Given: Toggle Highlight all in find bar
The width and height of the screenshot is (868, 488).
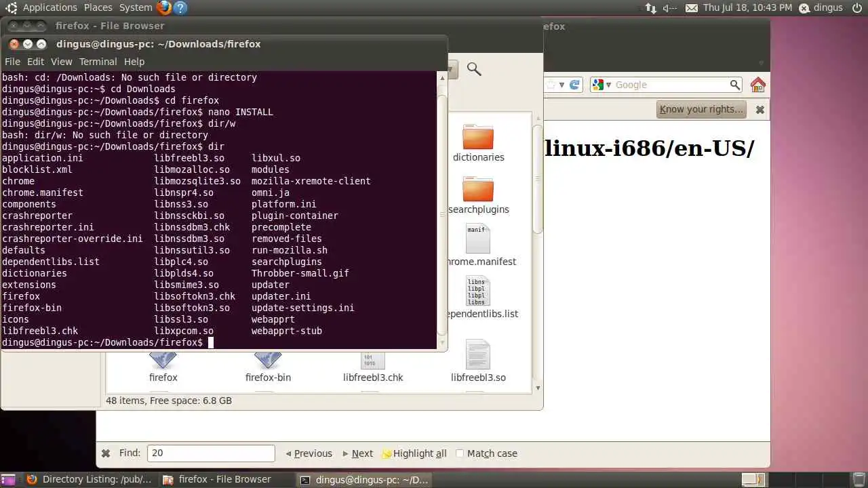Looking at the screenshot, I should tap(414, 453).
